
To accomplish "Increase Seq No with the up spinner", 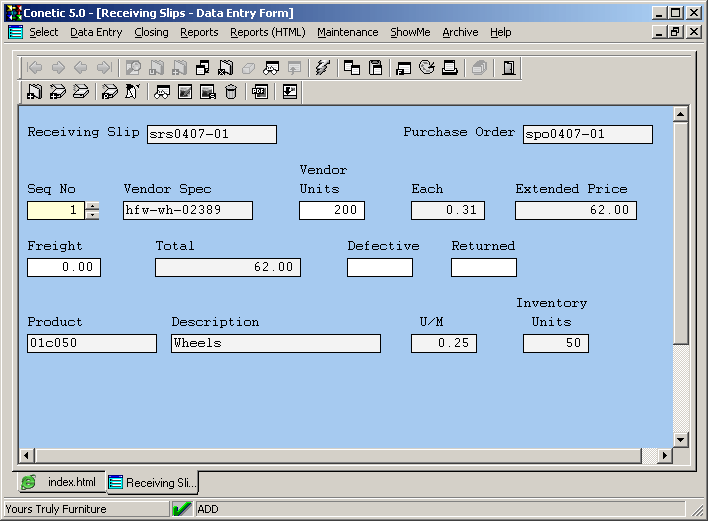I will click(93, 206).
